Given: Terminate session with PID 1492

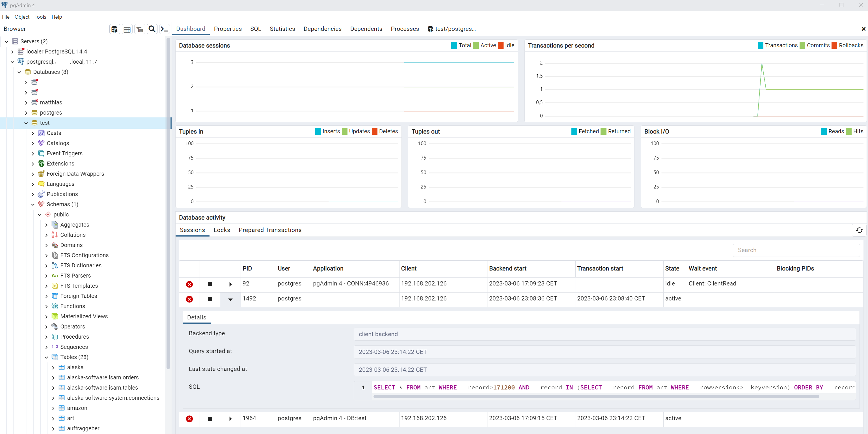Looking at the screenshot, I should point(189,299).
